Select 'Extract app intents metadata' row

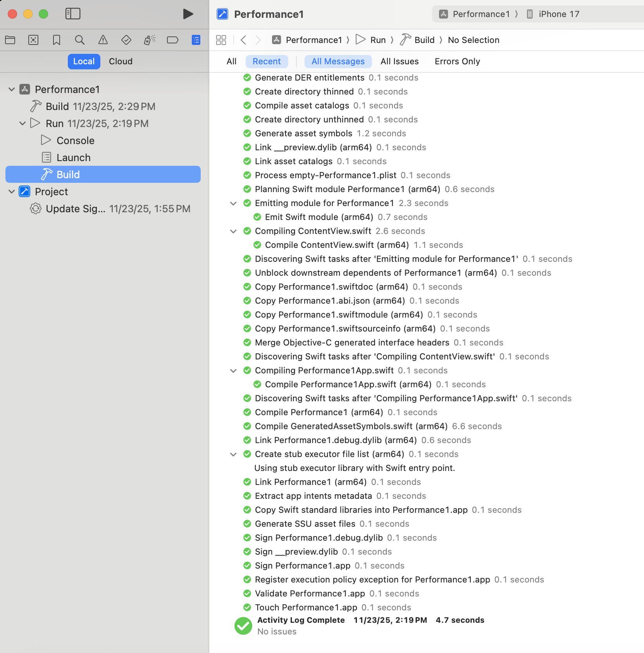335,496
